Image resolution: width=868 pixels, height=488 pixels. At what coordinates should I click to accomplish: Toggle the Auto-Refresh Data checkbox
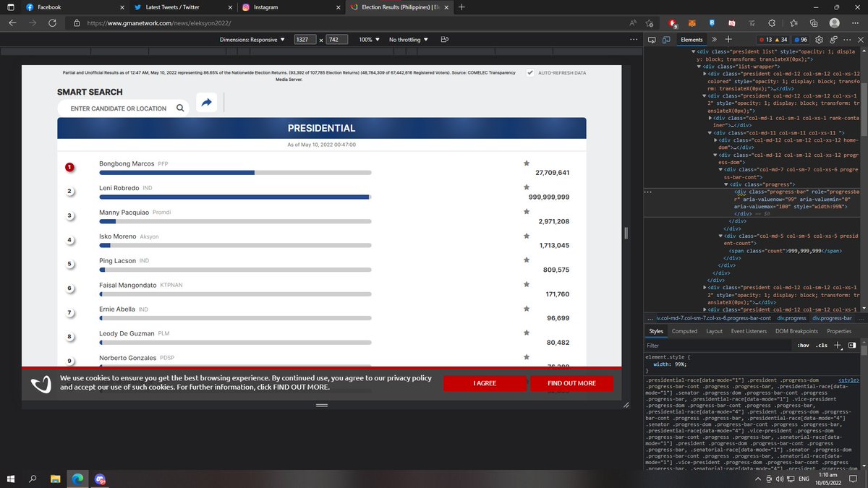pyautogui.click(x=530, y=73)
